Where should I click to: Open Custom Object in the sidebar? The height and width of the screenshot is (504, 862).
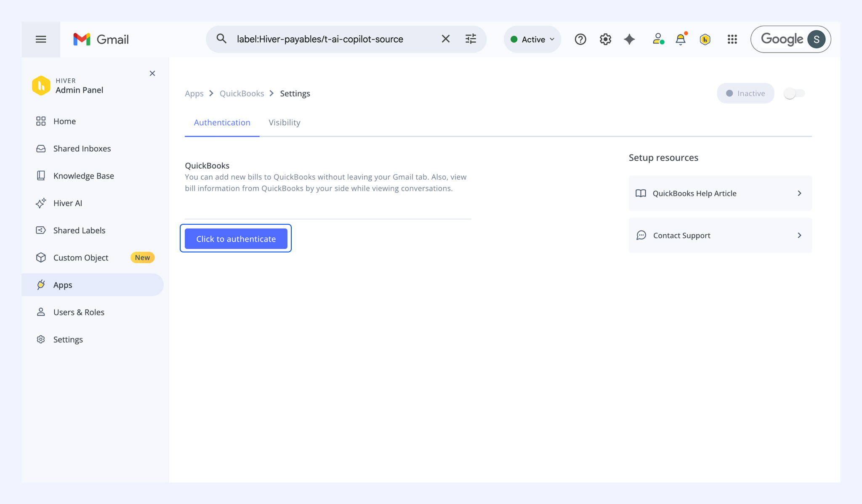click(93, 257)
